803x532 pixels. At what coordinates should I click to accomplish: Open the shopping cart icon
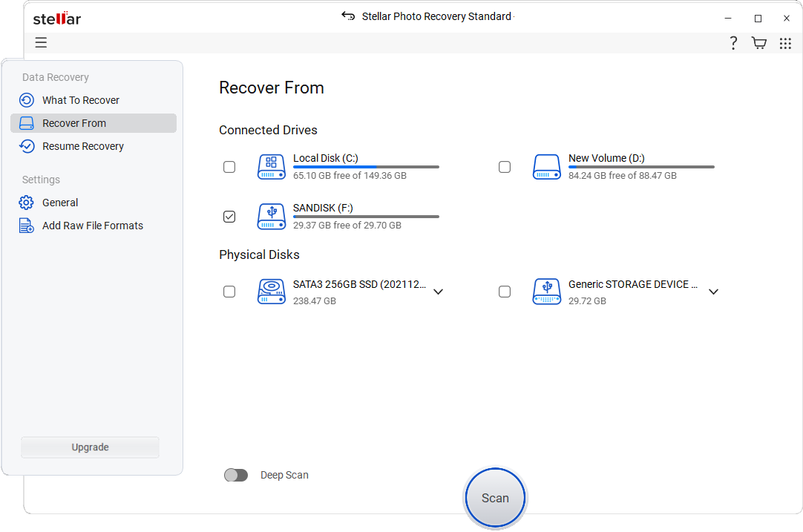click(x=758, y=43)
